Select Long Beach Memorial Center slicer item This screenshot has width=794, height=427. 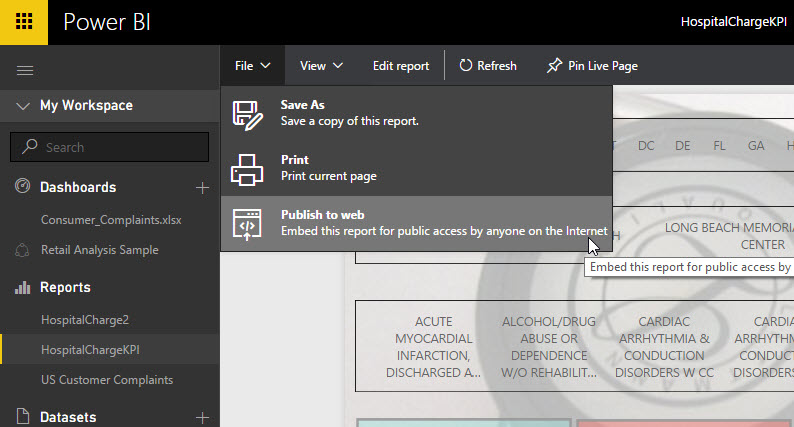click(730, 236)
